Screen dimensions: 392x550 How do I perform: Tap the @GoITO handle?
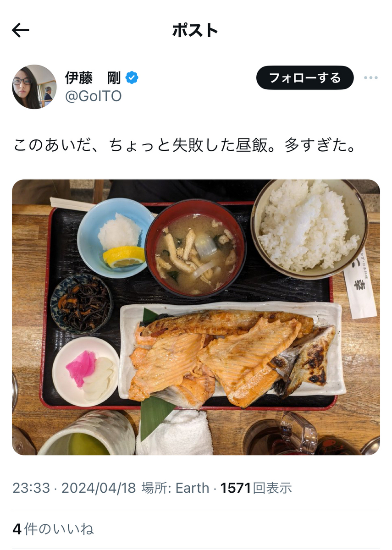point(93,96)
